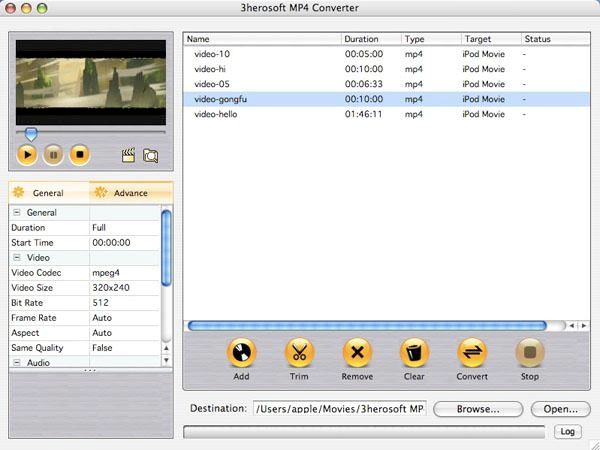Clear the list with the trash icon
The width and height of the screenshot is (600, 450).
point(414,352)
